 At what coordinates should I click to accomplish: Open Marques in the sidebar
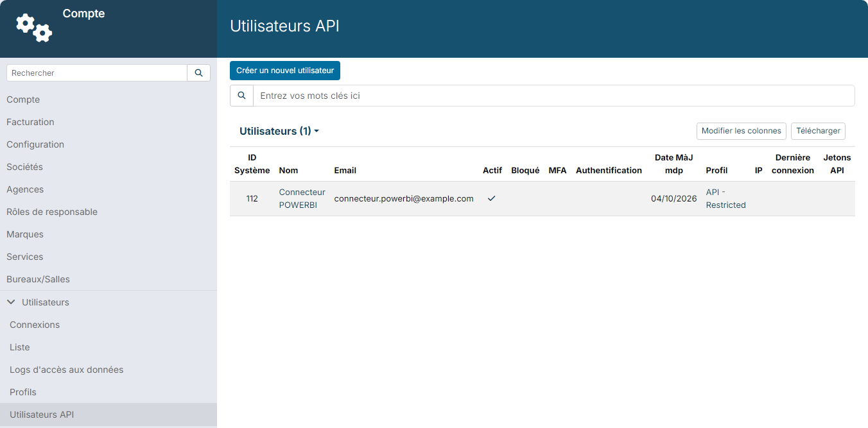tap(25, 234)
